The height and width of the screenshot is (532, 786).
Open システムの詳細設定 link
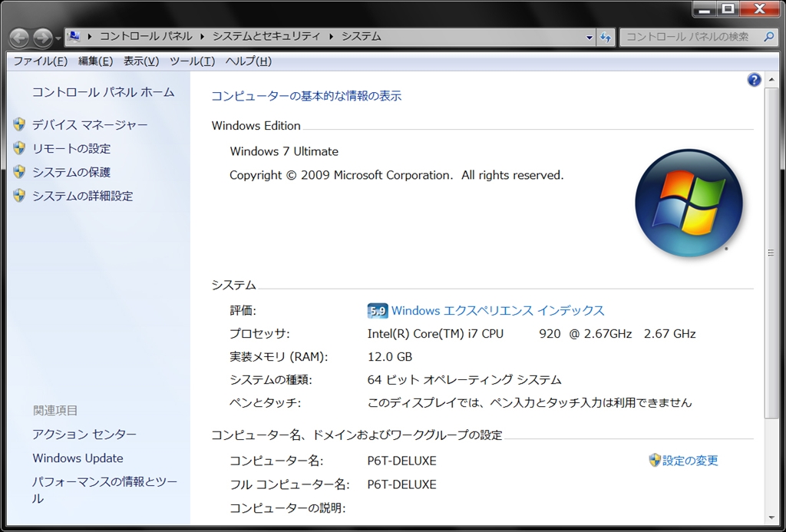[x=83, y=196]
